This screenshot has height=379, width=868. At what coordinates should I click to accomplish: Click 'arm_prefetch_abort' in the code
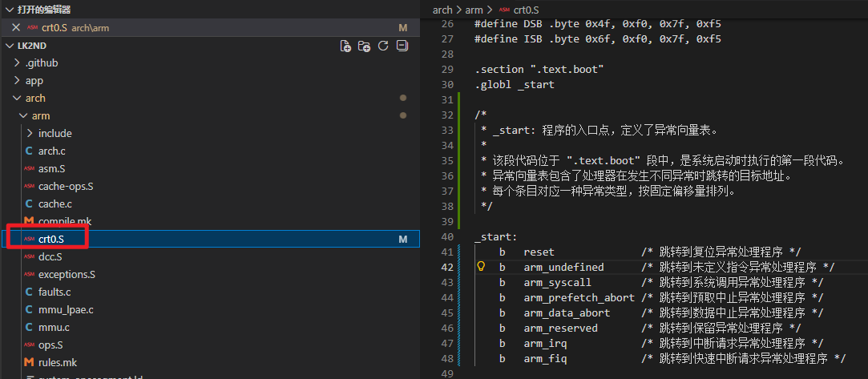tap(579, 297)
